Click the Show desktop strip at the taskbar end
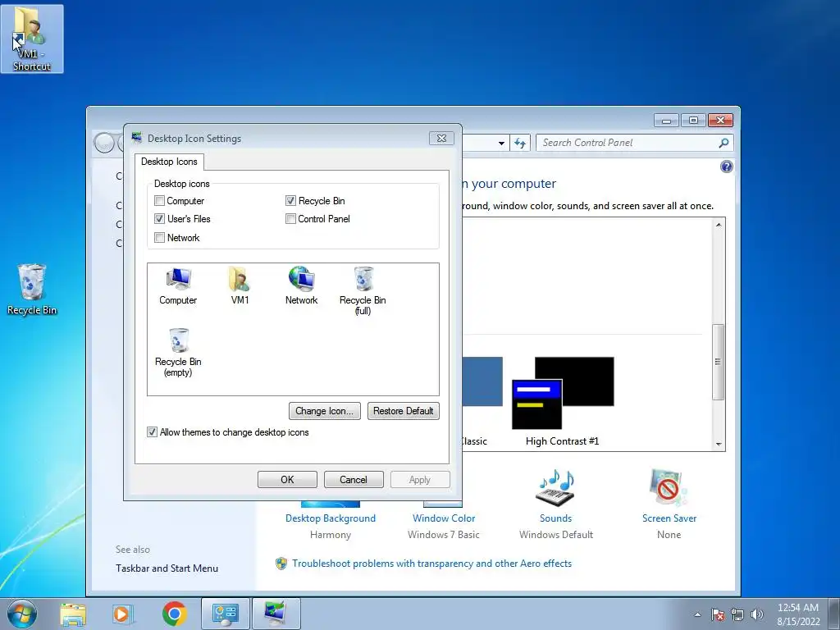 (836, 614)
